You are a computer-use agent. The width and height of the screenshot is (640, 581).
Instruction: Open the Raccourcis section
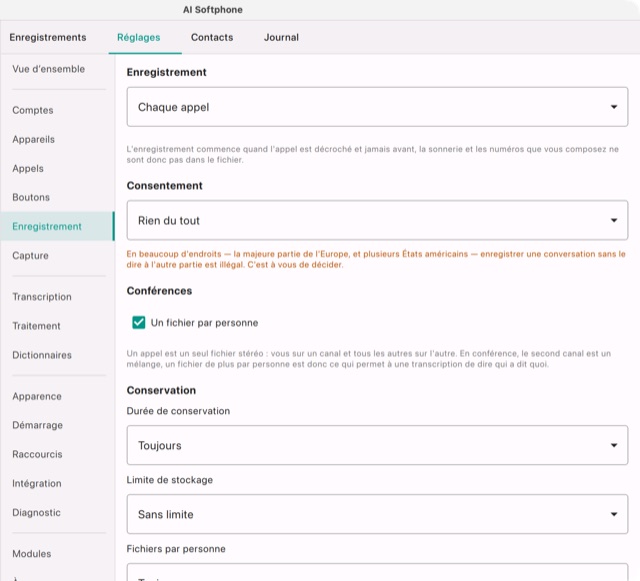tap(37, 454)
